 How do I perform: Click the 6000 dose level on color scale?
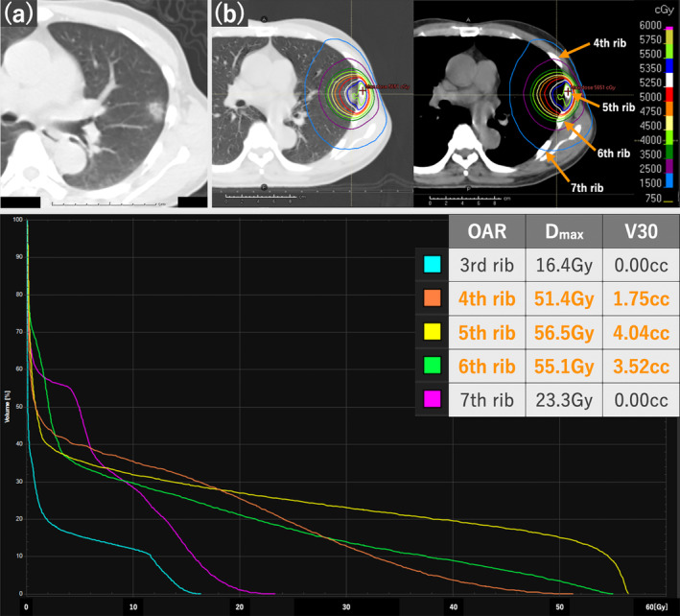[x=650, y=25]
